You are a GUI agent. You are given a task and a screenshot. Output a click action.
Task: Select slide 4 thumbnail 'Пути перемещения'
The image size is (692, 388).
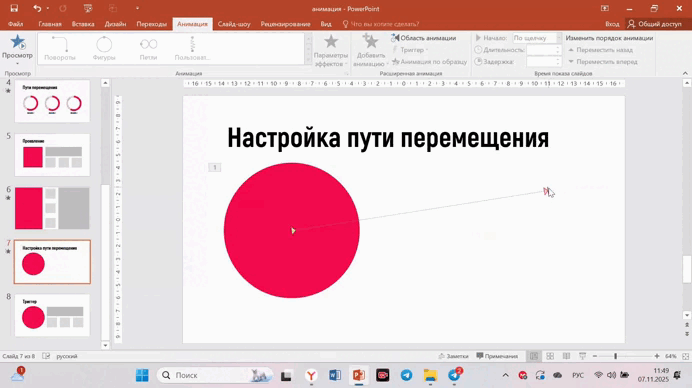click(x=52, y=101)
